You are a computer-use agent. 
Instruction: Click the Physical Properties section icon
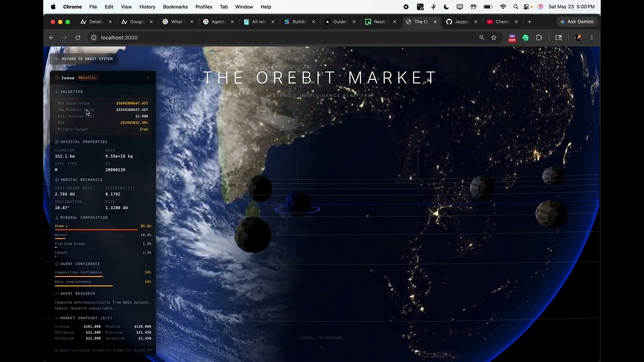click(57, 142)
